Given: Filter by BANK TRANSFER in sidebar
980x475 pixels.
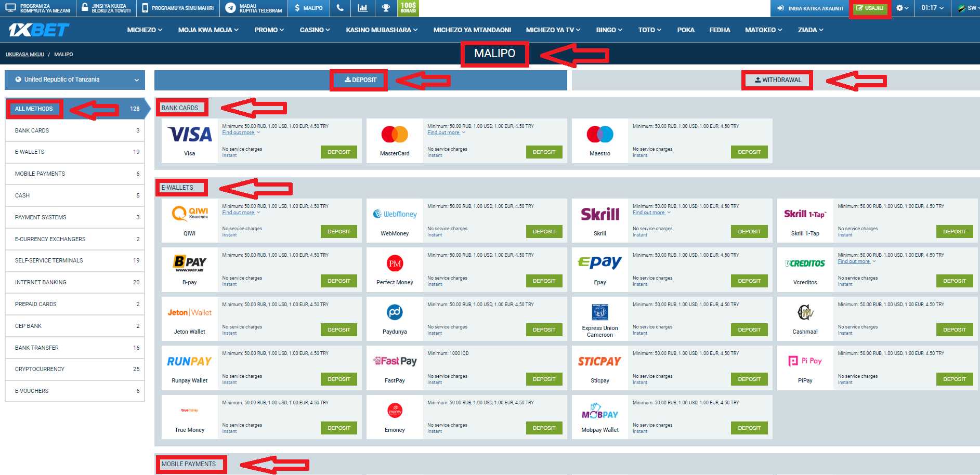Looking at the screenshot, I should 75,348.
